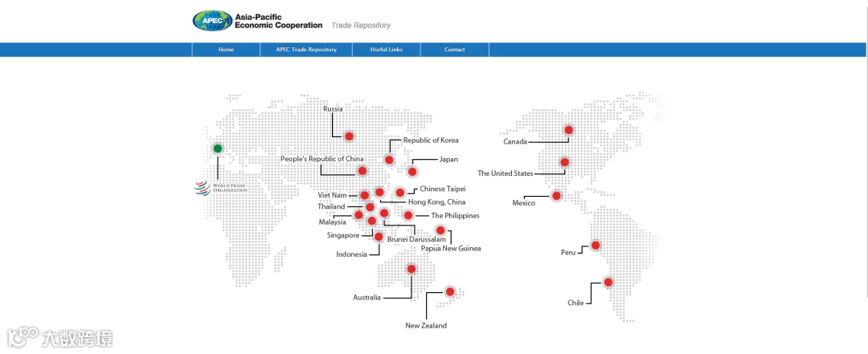Click the Trade Repository header text
This screenshot has height=354, width=868.
361,26
